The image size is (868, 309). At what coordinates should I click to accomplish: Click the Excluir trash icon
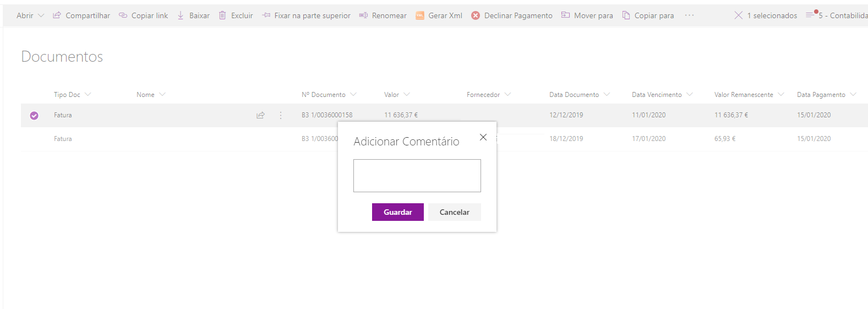point(222,15)
